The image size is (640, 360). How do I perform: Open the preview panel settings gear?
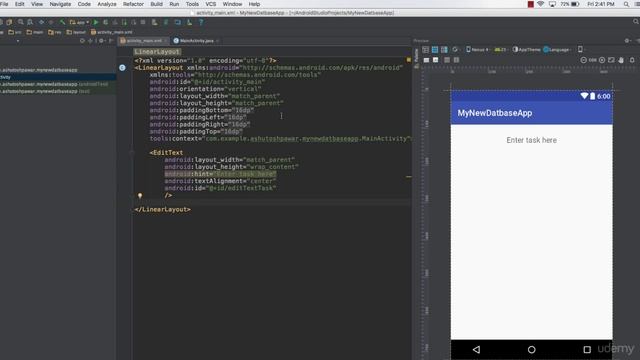(627, 41)
